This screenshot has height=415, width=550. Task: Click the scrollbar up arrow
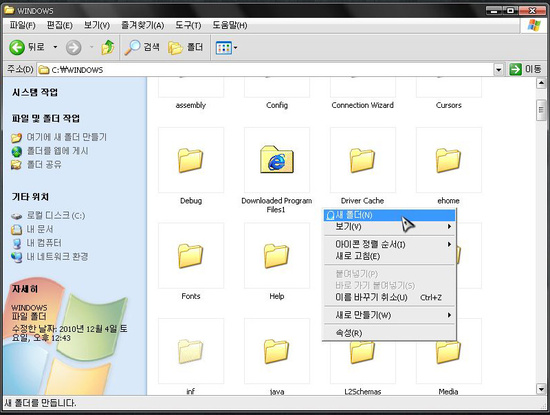pyautogui.click(x=541, y=83)
